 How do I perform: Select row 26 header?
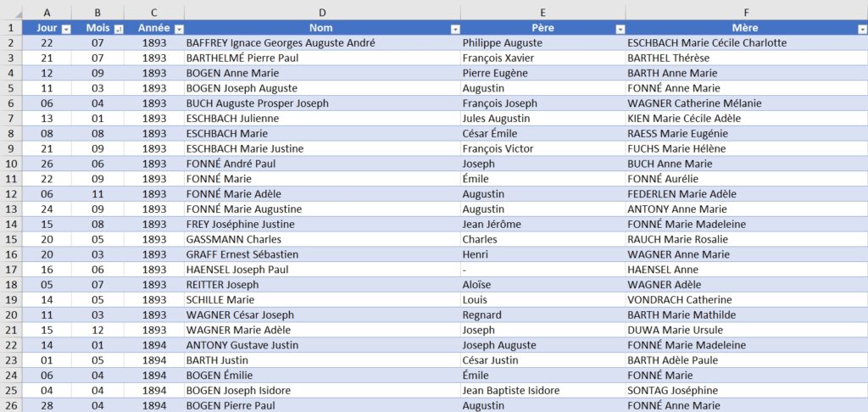(x=11, y=405)
